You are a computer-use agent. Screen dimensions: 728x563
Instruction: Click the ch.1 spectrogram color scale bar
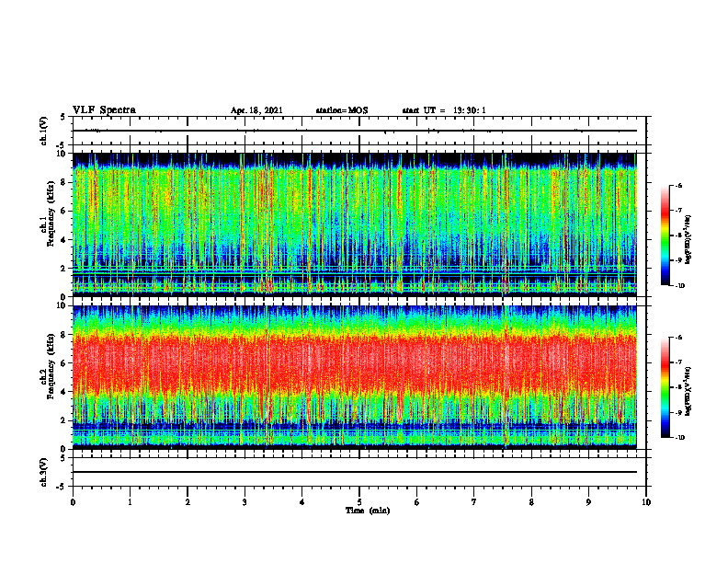[665, 236]
